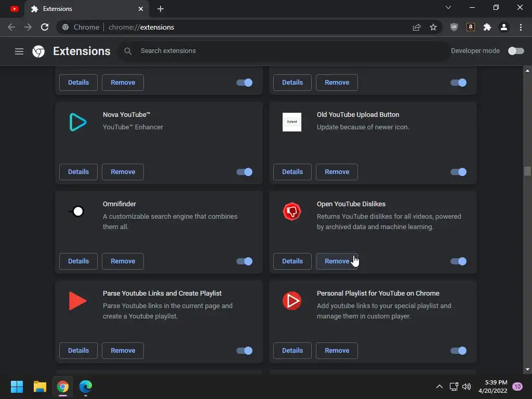Click Details in top-right partial card
The width and height of the screenshot is (532, 399).
[292, 83]
